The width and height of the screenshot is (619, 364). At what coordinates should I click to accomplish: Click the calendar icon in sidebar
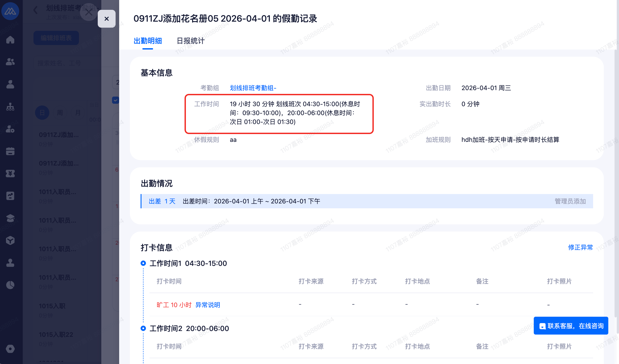click(10, 151)
